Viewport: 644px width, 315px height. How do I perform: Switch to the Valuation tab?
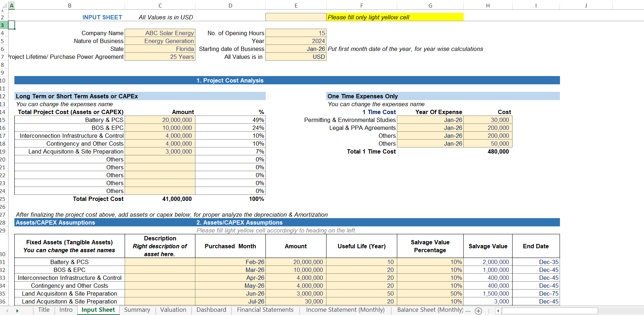pyautogui.click(x=173, y=310)
